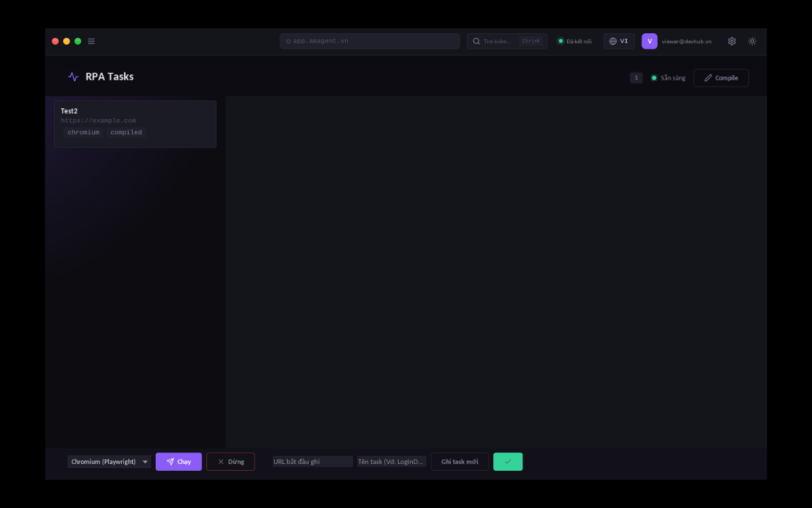Click the Ghi task mới button
The height and width of the screenshot is (508, 812).
(459, 462)
